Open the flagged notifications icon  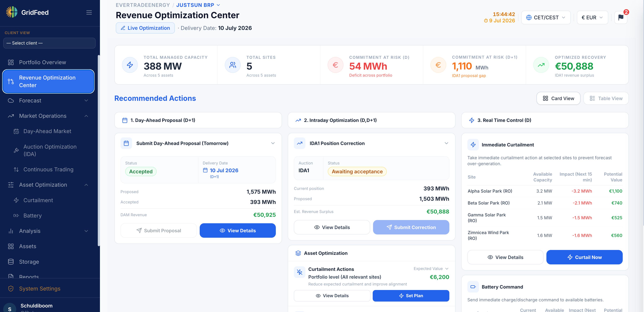click(621, 17)
